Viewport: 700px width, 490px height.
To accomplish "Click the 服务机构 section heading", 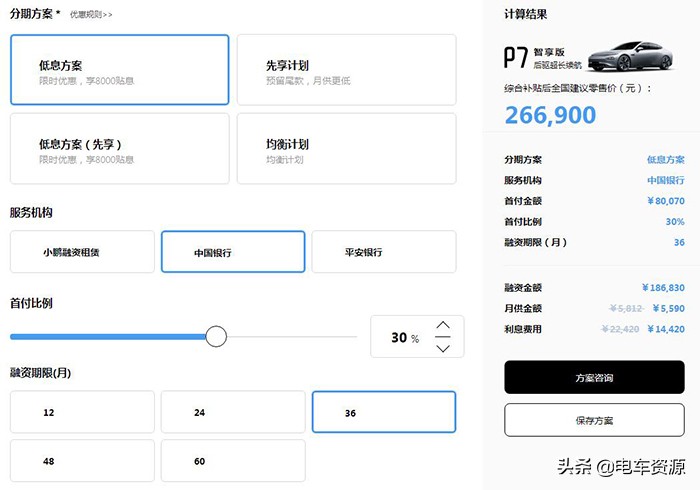I will point(31,212).
